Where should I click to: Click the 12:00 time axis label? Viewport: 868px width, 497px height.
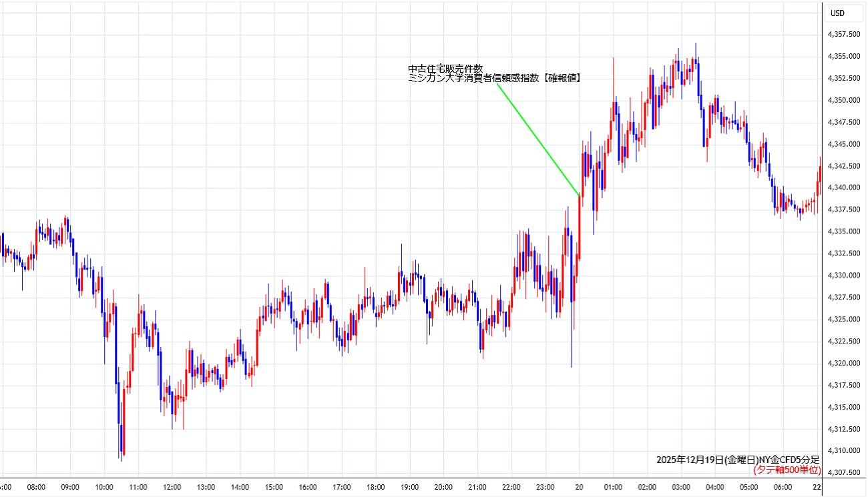point(172,487)
